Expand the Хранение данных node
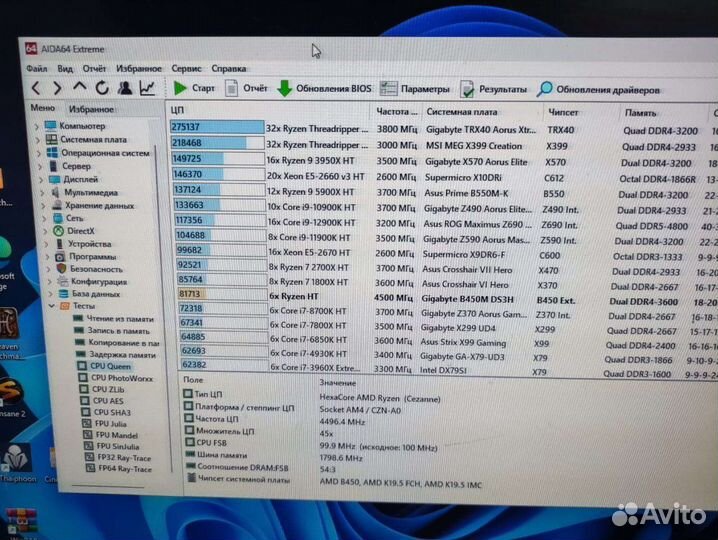The width and height of the screenshot is (718, 540). (44, 206)
